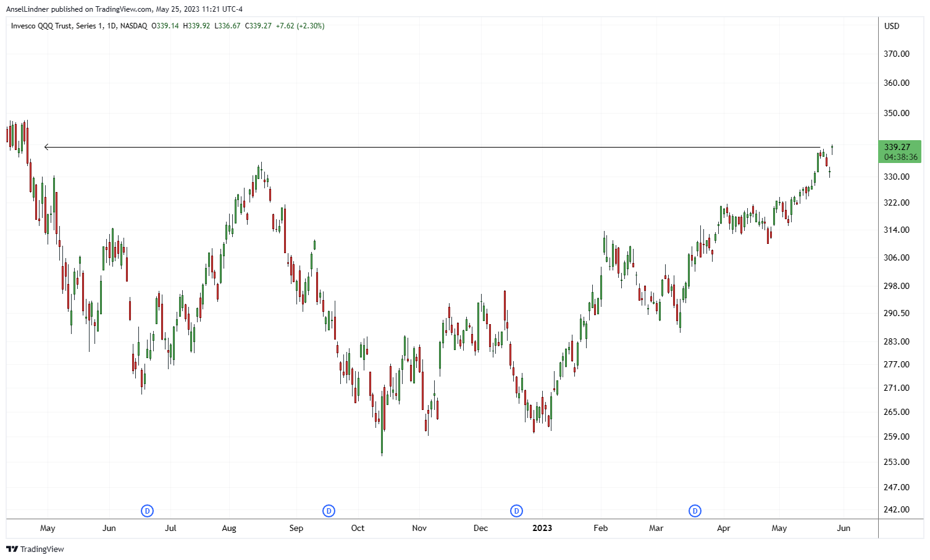Click the May label at left of time axis
Screen dimensions: 930x560
[48, 528]
